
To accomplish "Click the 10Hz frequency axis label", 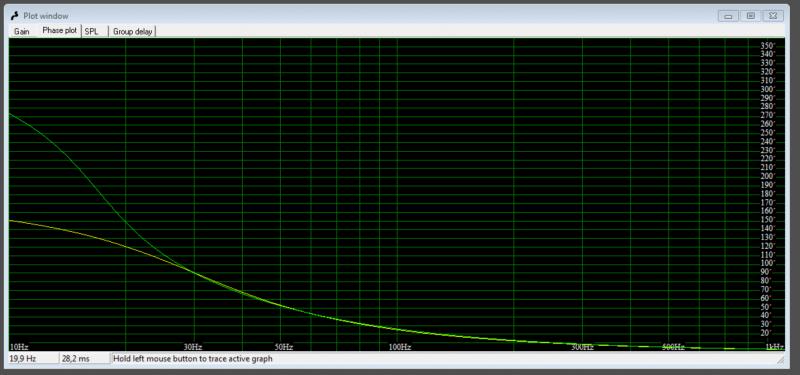I will point(19,347).
